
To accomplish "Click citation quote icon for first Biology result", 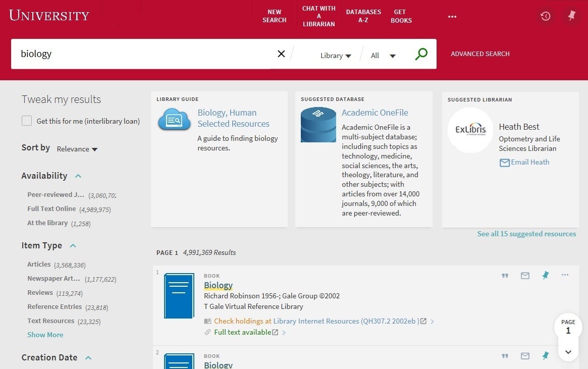I will (x=505, y=276).
